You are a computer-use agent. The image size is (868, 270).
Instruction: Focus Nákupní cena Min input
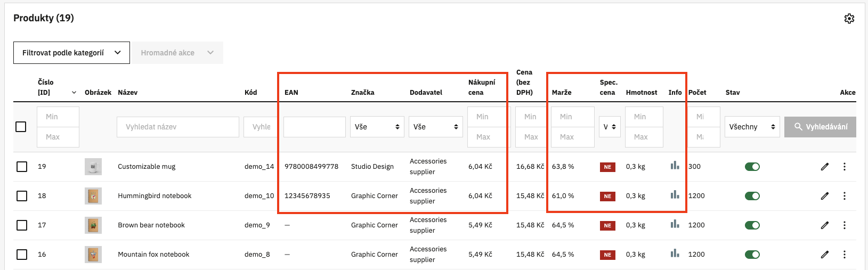click(488, 117)
